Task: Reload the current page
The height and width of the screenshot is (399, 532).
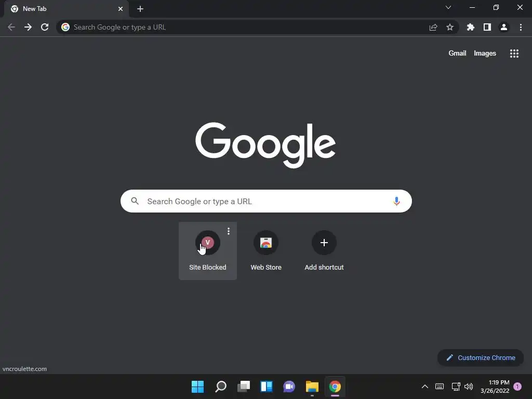Action: 45,27
